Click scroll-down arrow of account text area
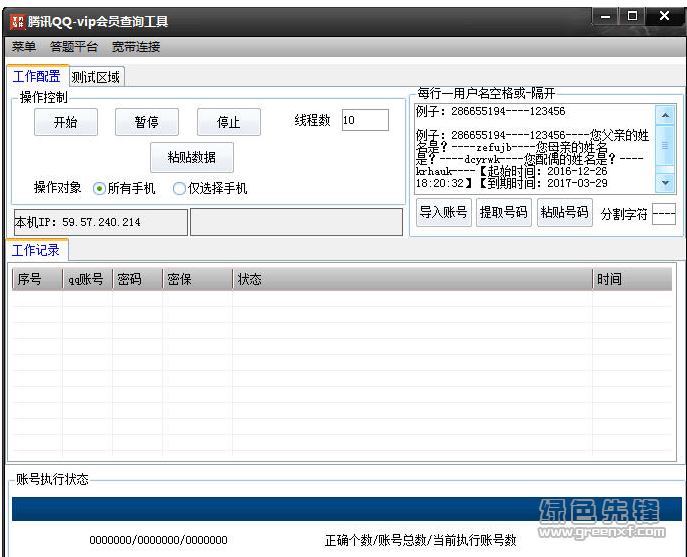Screen dimensions: 687x557 pyautogui.click(x=665, y=183)
